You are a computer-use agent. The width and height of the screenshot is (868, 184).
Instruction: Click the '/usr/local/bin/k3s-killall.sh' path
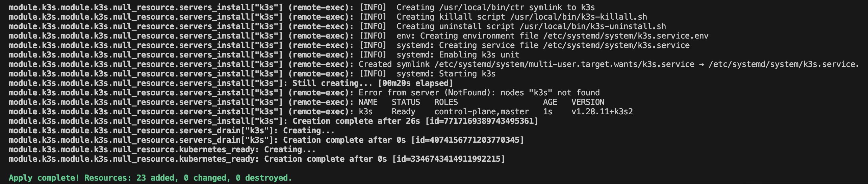point(579,17)
